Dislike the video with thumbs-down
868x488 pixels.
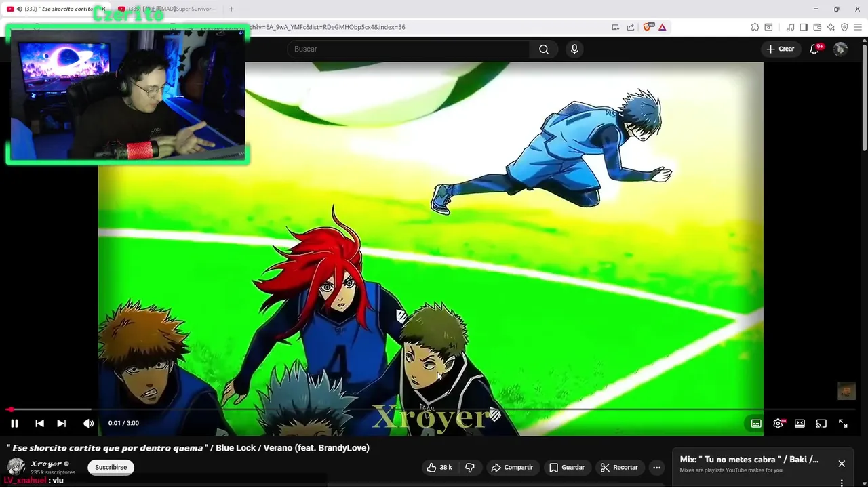coord(470,467)
